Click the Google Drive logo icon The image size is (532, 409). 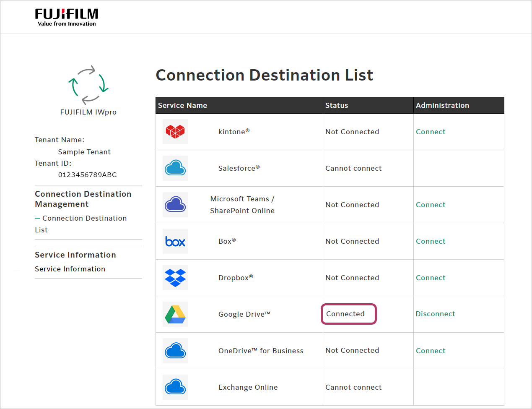[175, 314]
